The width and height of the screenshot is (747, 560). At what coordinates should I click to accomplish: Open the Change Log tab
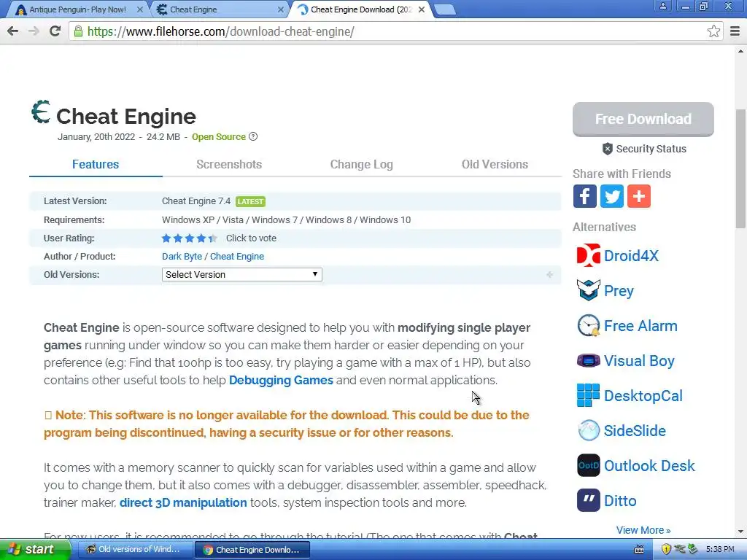pyautogui.click(x=362, y=164)
